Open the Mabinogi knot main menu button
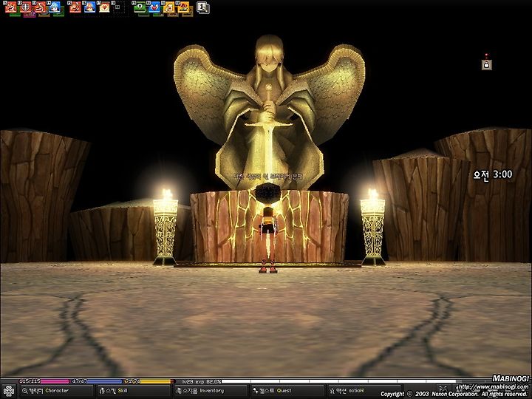Screen dimensions: 532x399 coord(9,391)
